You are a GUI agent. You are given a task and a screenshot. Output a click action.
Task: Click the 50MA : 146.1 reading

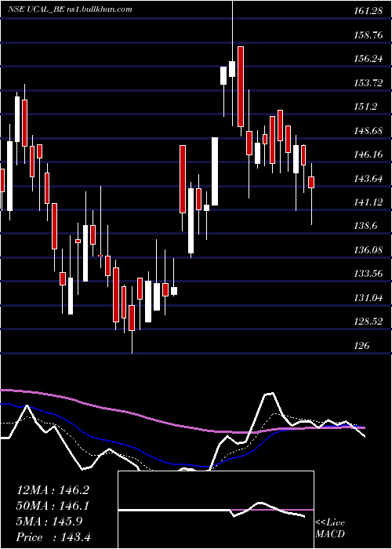pyautogui.click(x=53, y=506)
